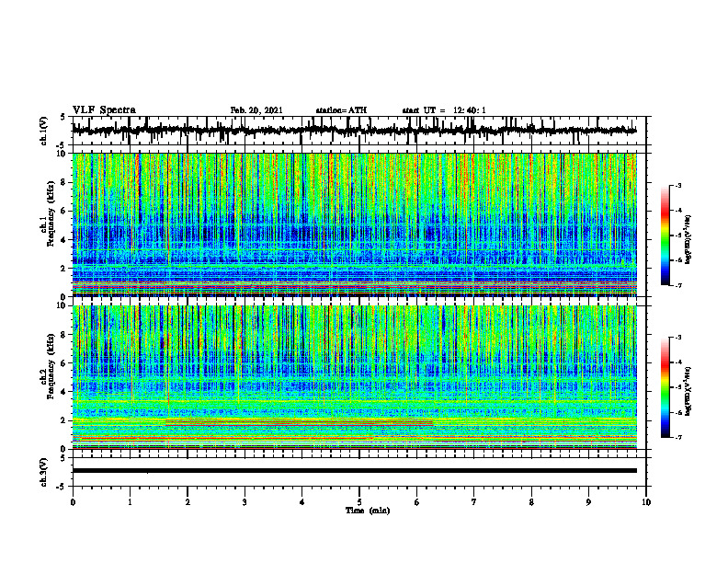Screen dimensions: 728x563
Task: Click the upper color scale bar for ch.1
Action: click(665, 236)
